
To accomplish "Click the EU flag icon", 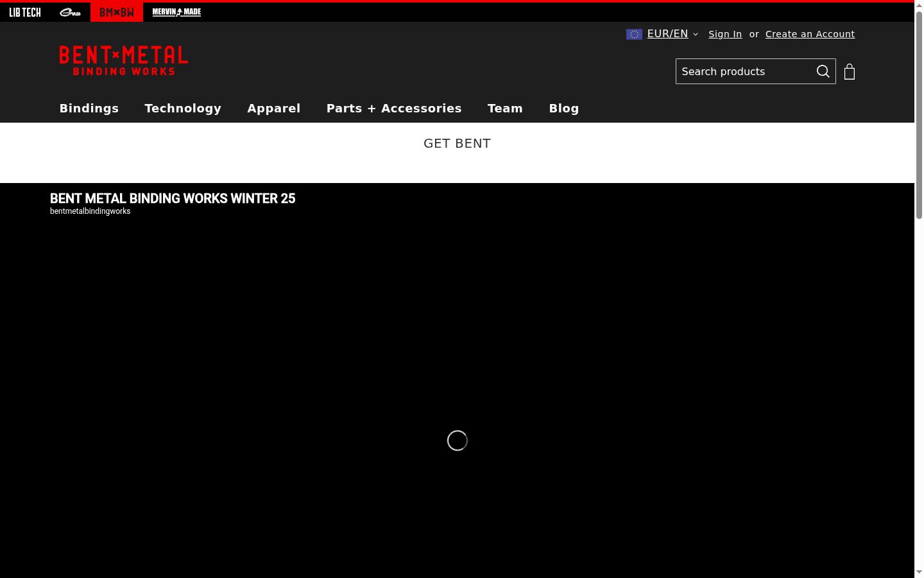I will pos(634,34).
